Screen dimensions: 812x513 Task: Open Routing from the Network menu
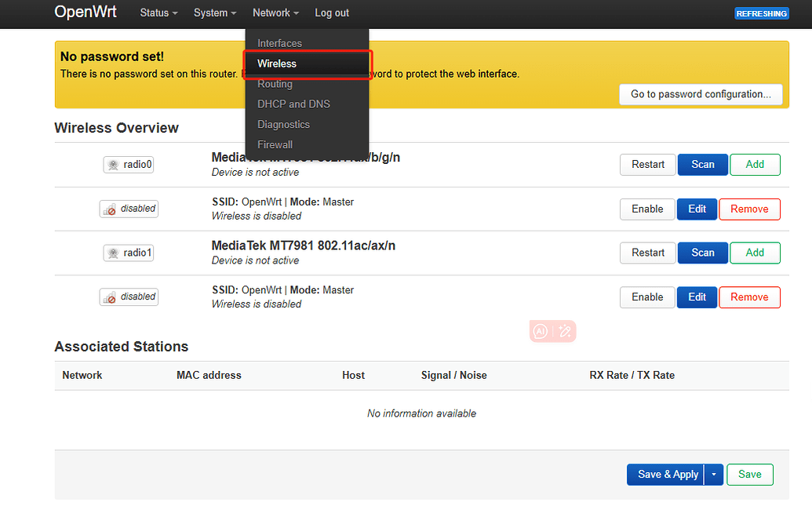click(275, 84)
